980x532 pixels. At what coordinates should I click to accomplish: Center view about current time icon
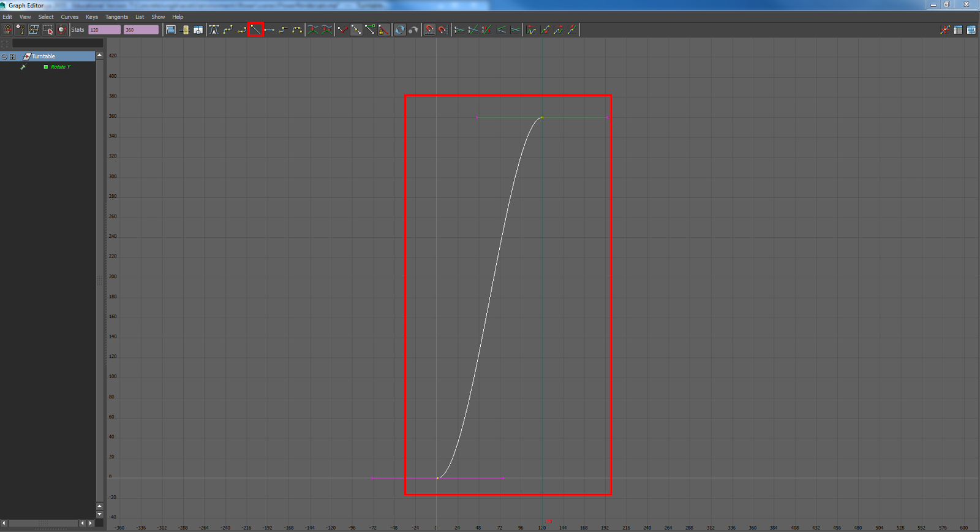click(x=198, y=29)
